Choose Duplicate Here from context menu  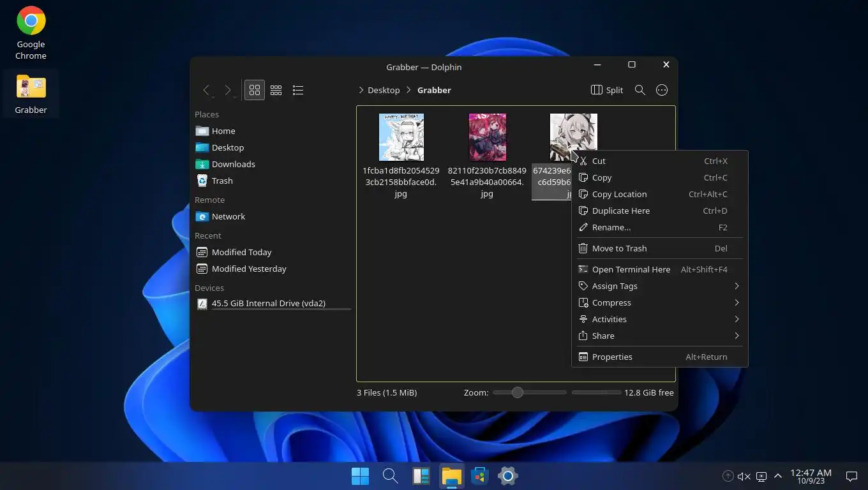[x=659, y=211]
